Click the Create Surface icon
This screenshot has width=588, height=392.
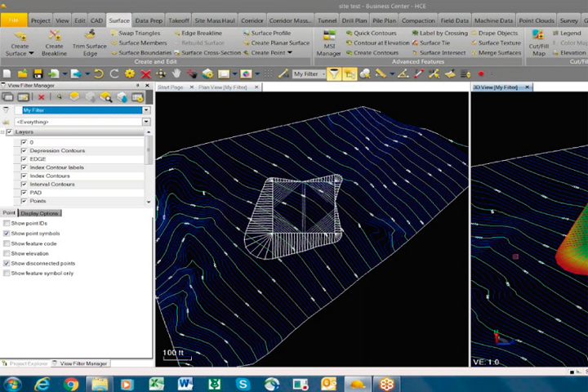pos(20,36)
